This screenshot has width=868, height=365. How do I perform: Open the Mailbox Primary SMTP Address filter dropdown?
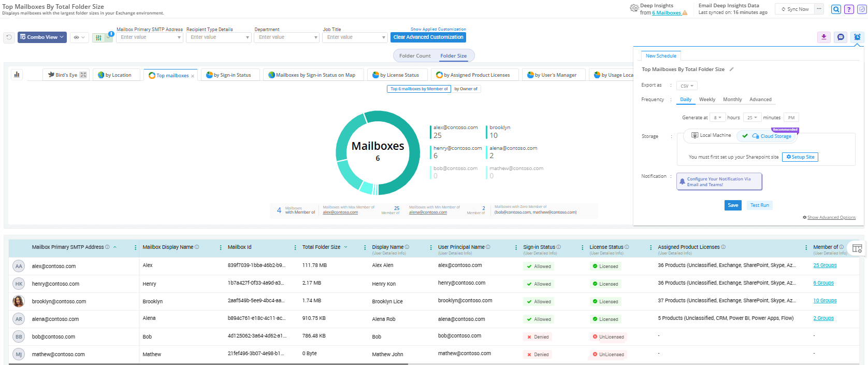pyautogui.click(x=149, y=37)
